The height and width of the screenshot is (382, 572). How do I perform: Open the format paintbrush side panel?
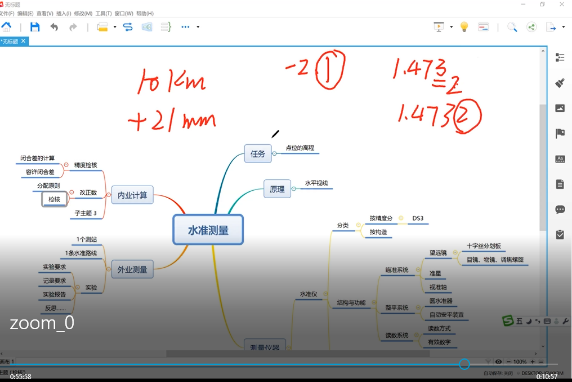(560, 83)
